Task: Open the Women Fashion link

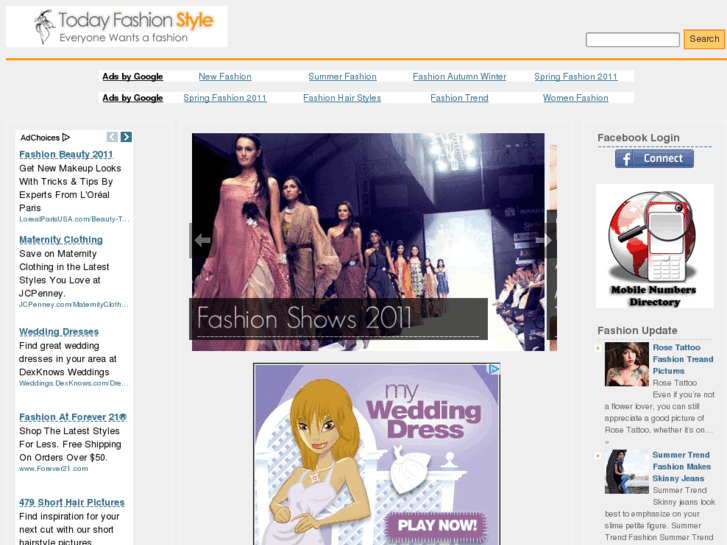Action: [x=575, y=98]
